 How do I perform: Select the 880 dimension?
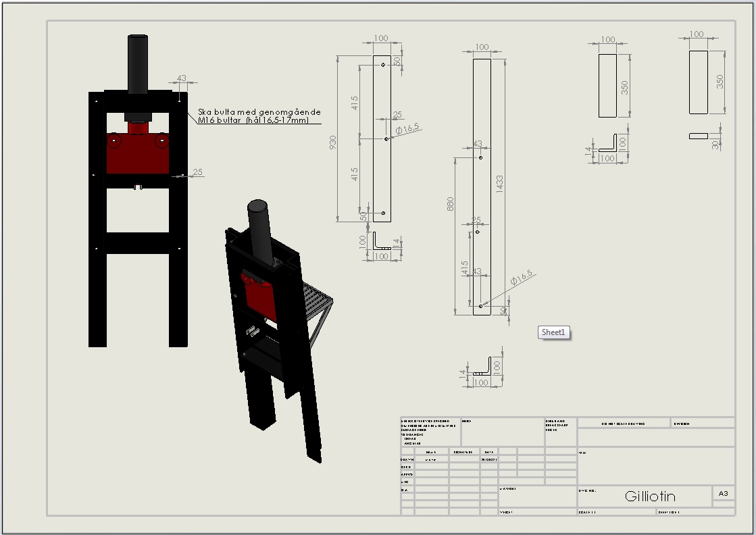(451, 204)
